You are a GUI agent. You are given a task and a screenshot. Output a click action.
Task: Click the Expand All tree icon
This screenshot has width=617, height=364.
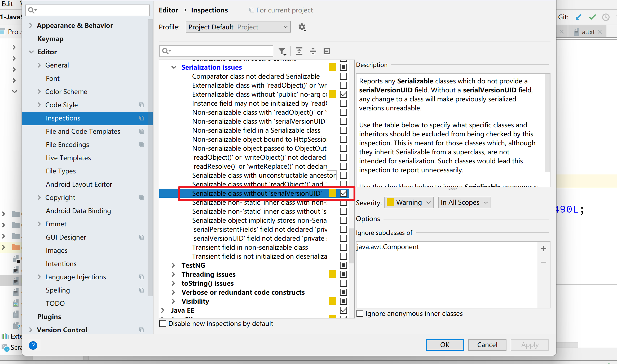coord(299,51)
